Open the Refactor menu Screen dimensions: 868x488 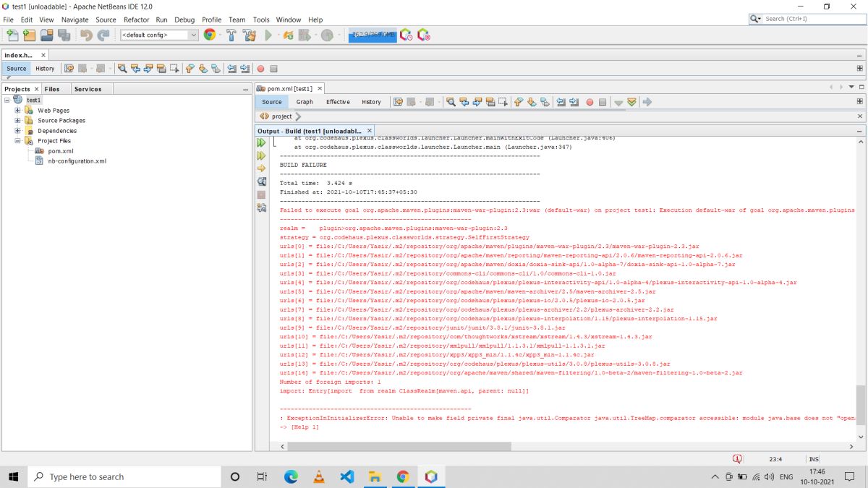point(136,20)
